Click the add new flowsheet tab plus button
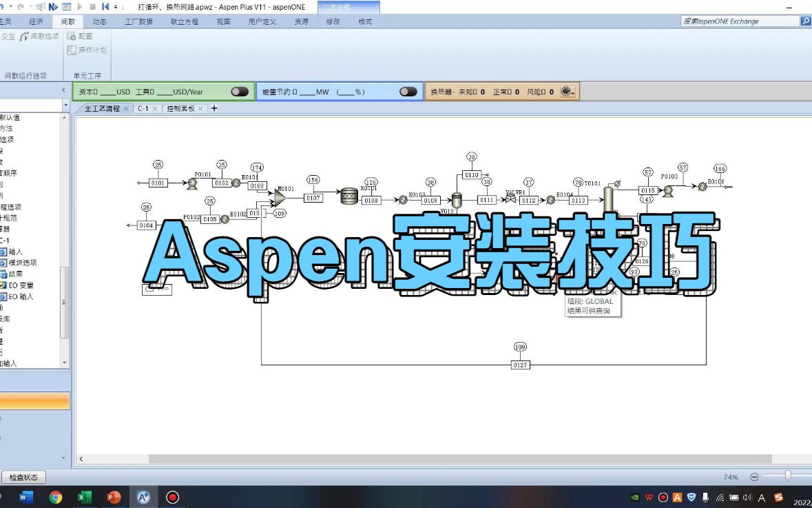 tap(214, 108)
